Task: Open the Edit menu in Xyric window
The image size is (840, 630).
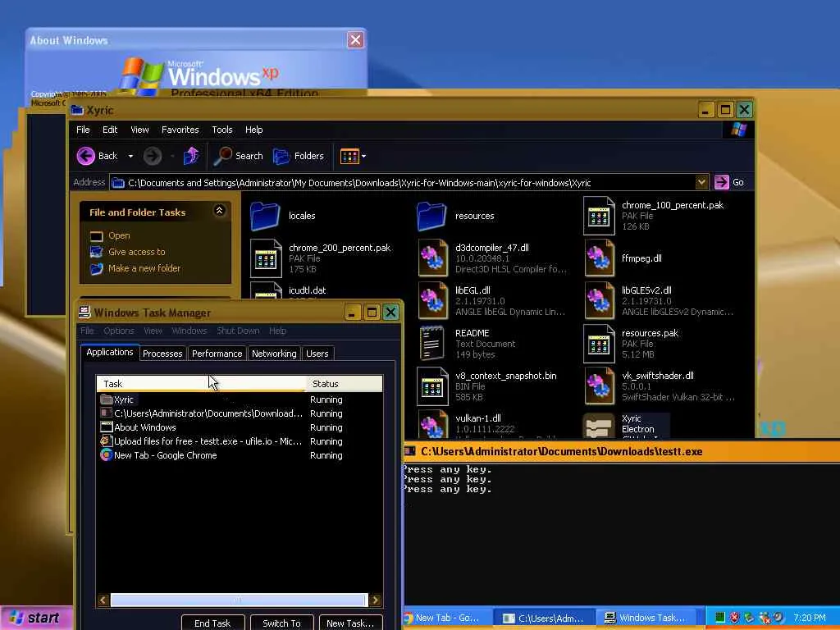Action: coord(110,130)
